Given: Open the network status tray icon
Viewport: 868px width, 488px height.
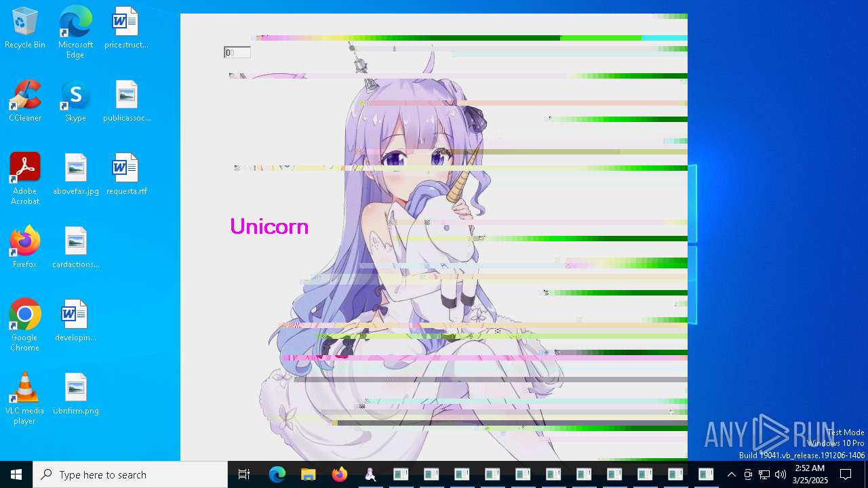Looking at the screenshot, I should tap(764, 474).
